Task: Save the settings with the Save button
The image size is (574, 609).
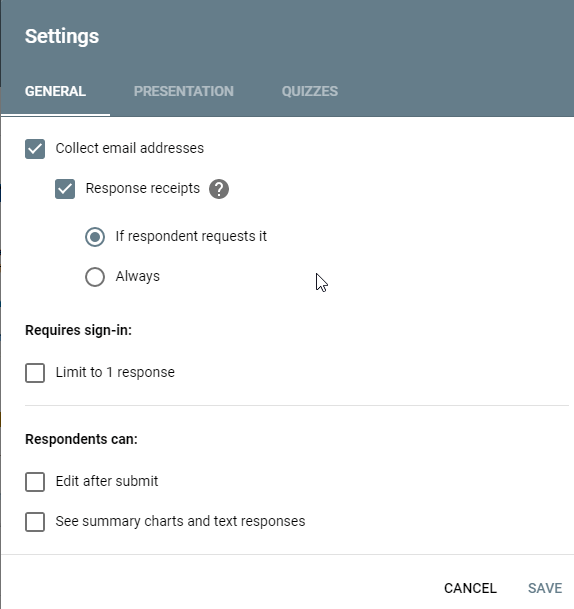Action: 545,588
